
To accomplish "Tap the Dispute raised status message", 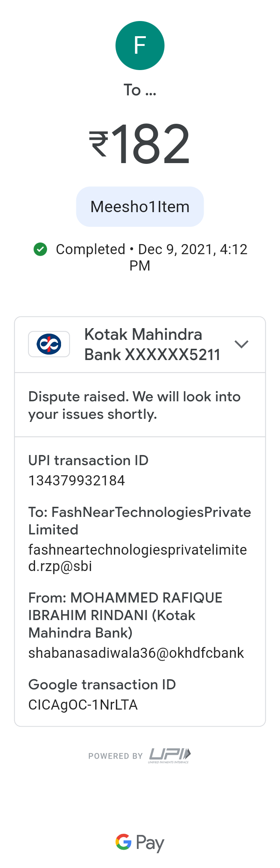I will tap(134, 405).
